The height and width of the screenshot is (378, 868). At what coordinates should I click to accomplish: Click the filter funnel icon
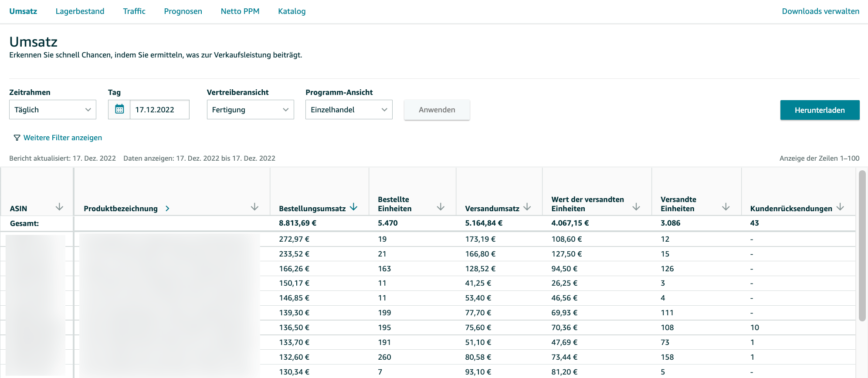tap(17, 138)
